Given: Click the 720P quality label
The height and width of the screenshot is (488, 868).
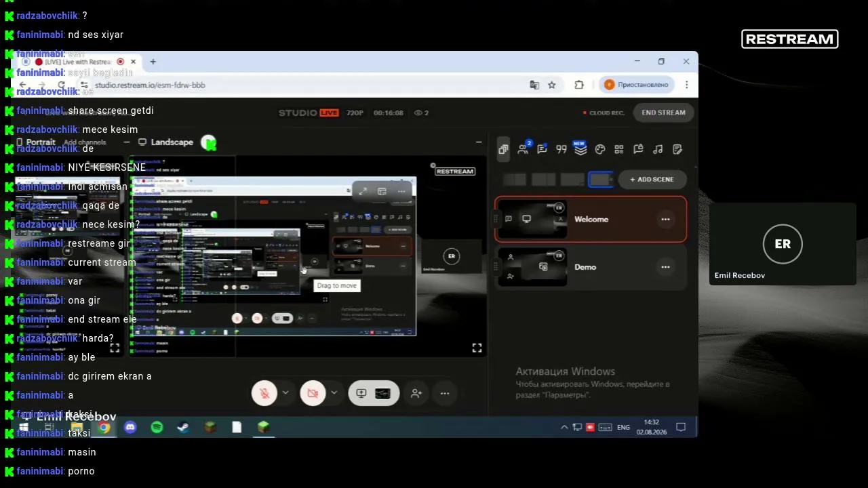Looking at the screenshot, I should [355, 113].
